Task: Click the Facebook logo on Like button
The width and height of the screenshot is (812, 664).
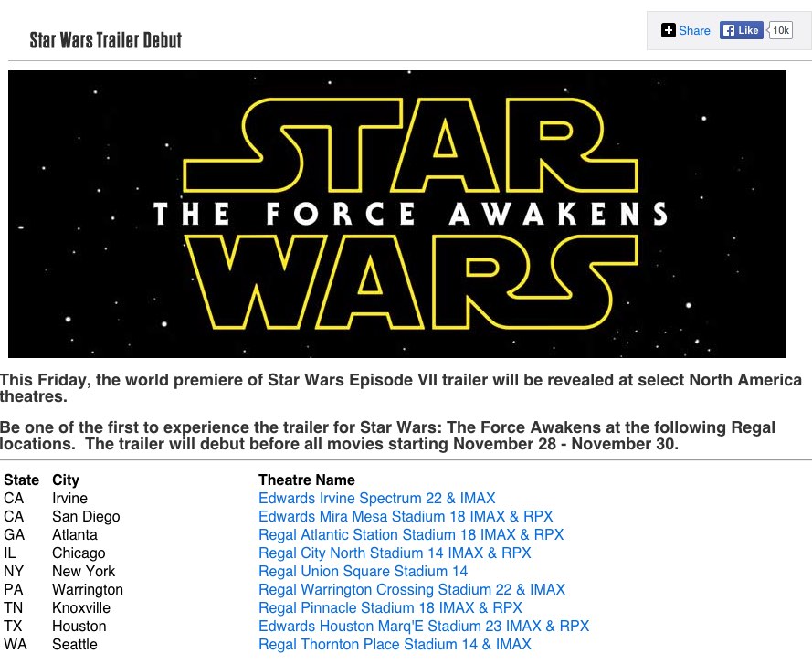Action: point(728,30)
